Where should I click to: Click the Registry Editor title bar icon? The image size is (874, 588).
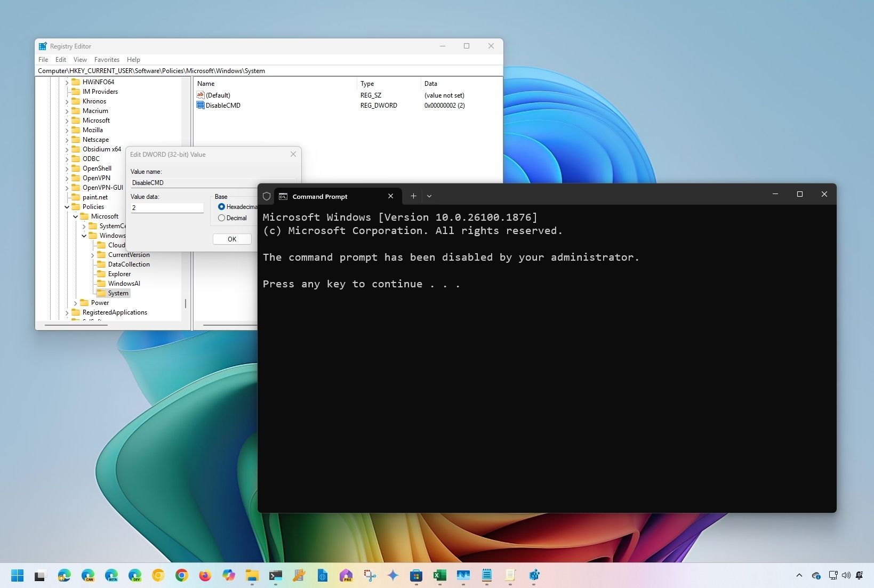tap(44, 46)
